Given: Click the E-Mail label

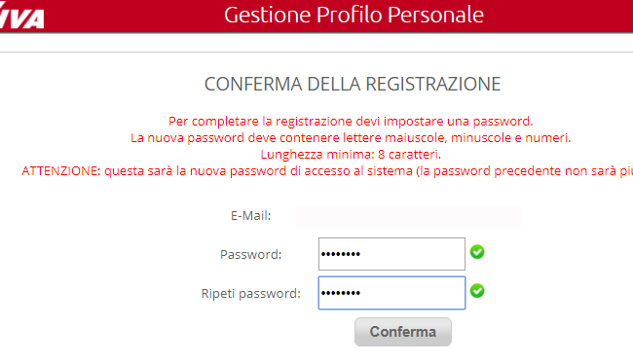Looking at the screenshot, I should pos(250,216).
